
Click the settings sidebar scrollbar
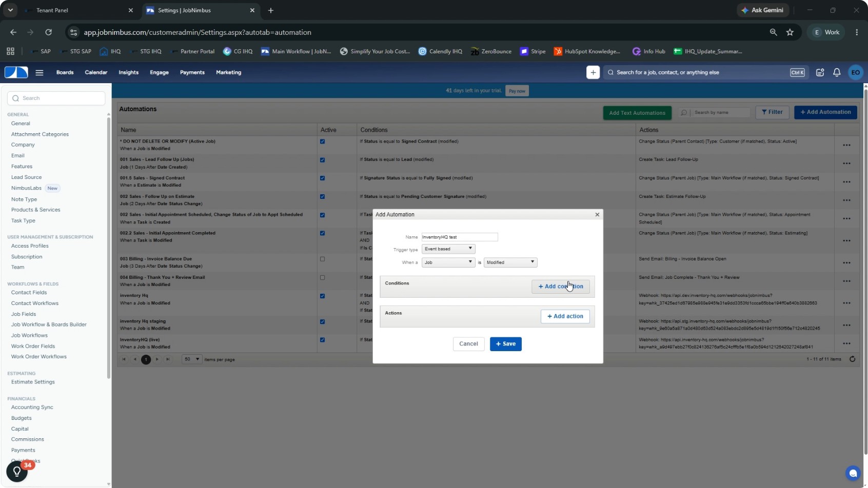(108, 249)
